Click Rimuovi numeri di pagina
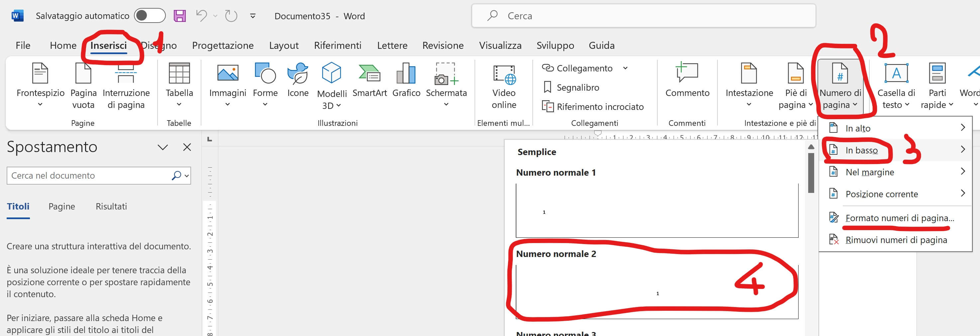Viewport: 980px width, 336px height. point(896,240)
